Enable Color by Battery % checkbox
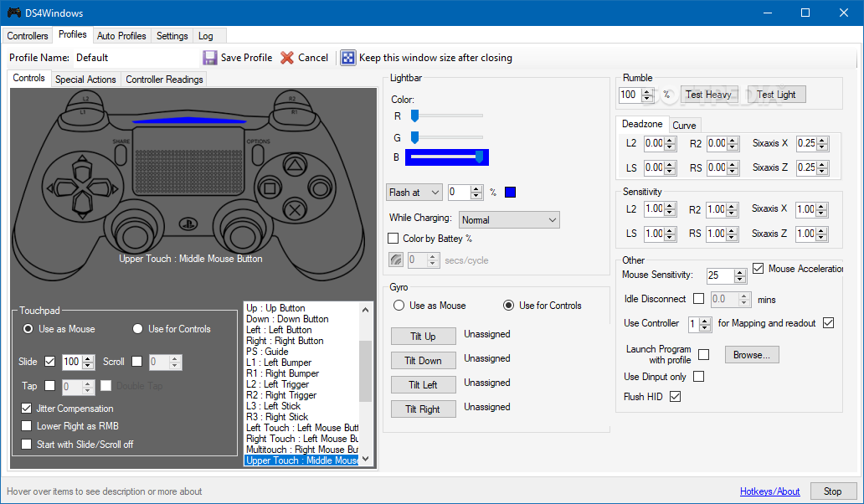This screenshot has width=864, height=504. click(393, 239)
